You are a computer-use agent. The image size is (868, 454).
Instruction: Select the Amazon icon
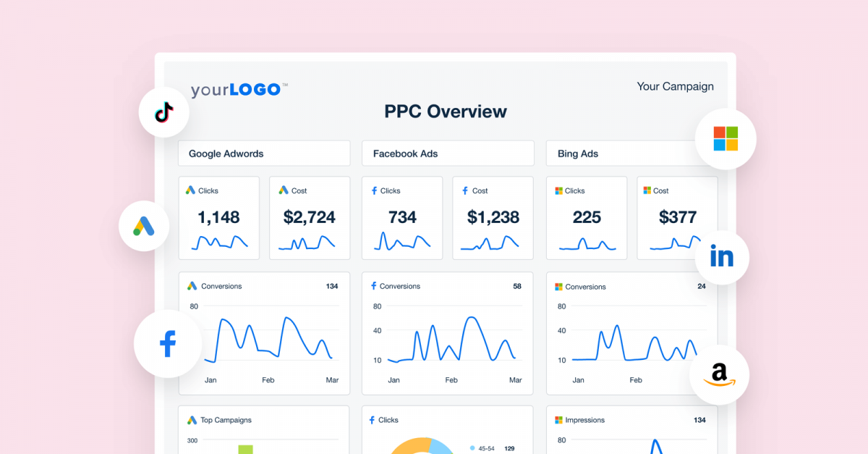coord(719,374)
